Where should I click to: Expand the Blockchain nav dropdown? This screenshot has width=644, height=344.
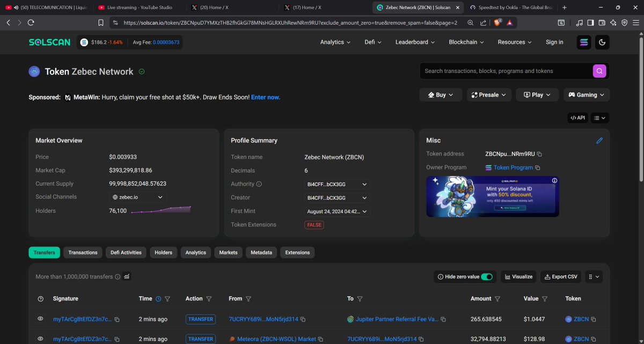(x=466, y=42)
